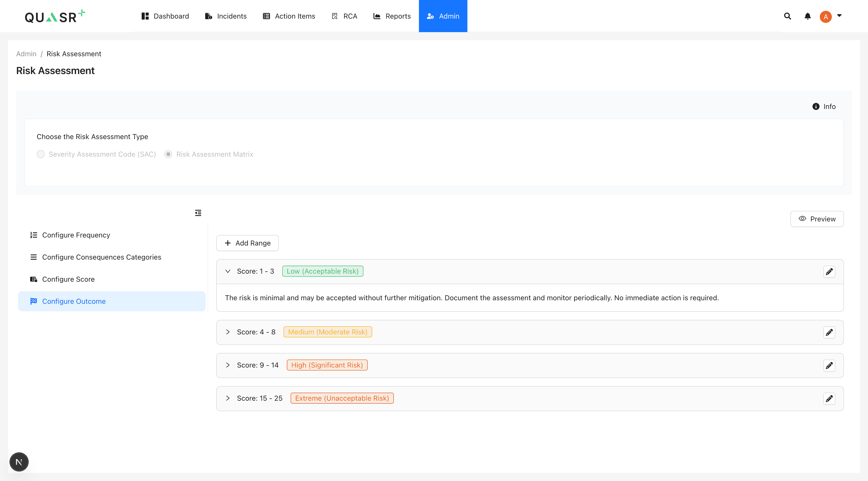Screen dimensions: 868x481
Task: Open the notifications bell
Action: (x=808, y=16)
